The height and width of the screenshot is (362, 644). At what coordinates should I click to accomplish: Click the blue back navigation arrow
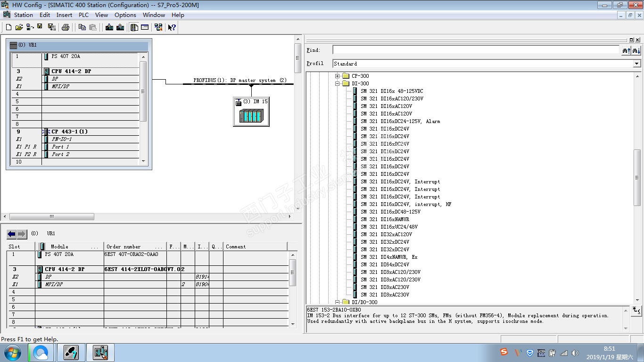(x=12, y=234)
